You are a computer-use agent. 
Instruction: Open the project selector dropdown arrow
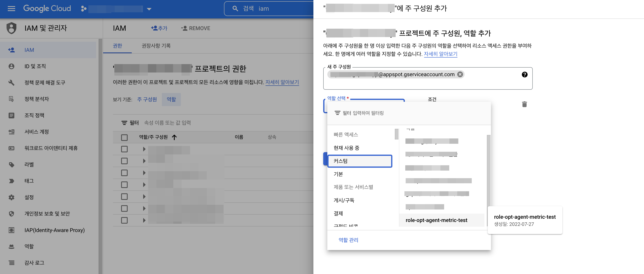149,9
